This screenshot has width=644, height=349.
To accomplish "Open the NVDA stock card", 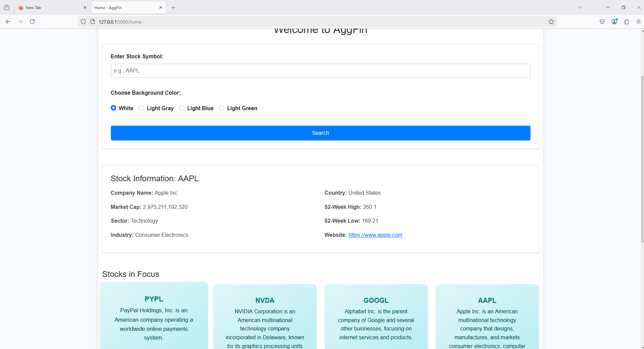I will (265, 317).
